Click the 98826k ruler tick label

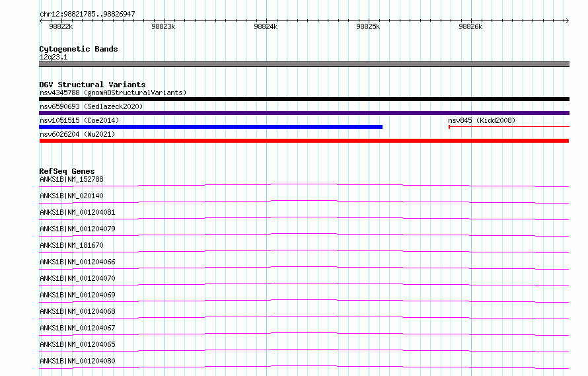tap(470, 26)
